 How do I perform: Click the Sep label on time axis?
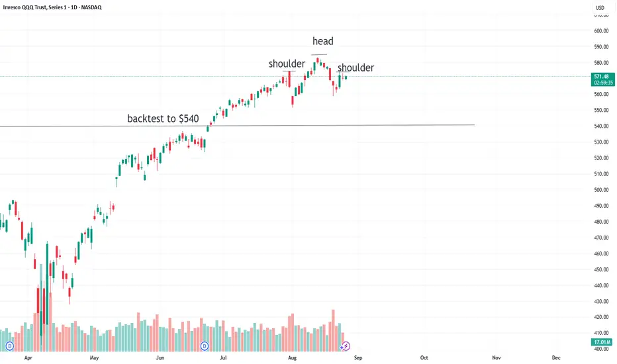pyautogui.click(x=357, y=357)
